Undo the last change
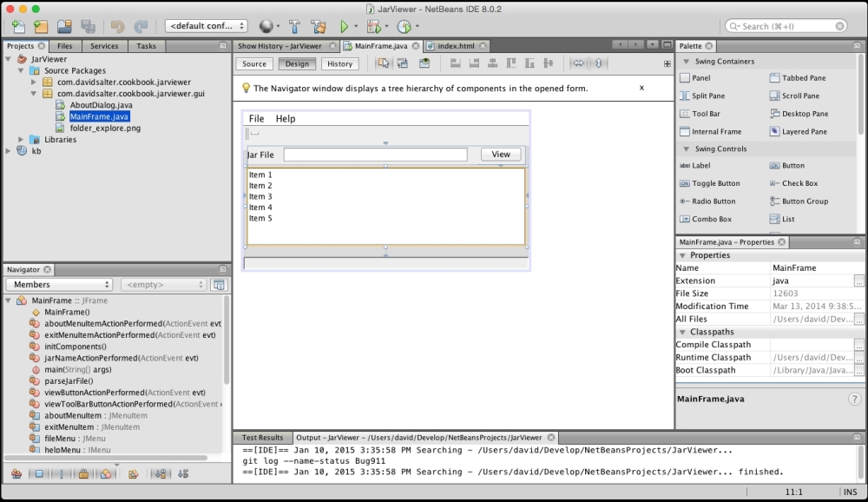 click(x=117, y=26)
